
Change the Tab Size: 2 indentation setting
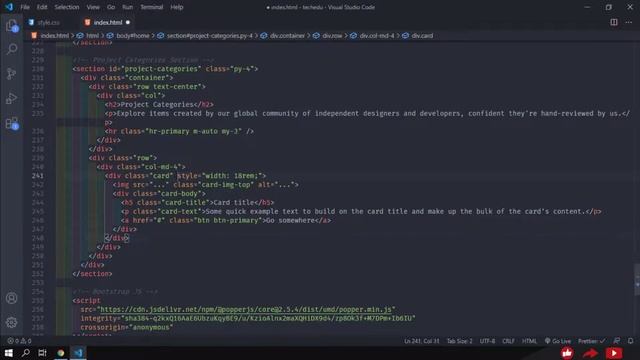[459, 341]
